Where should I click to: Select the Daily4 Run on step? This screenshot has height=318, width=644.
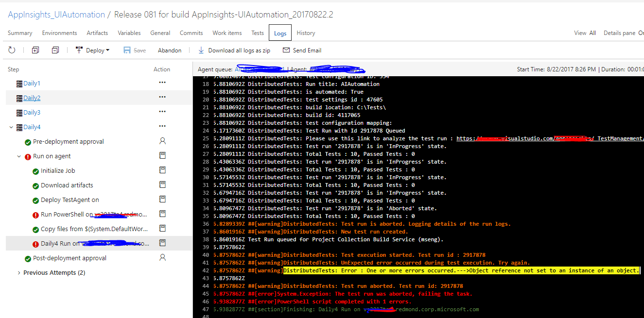point(95,244)
